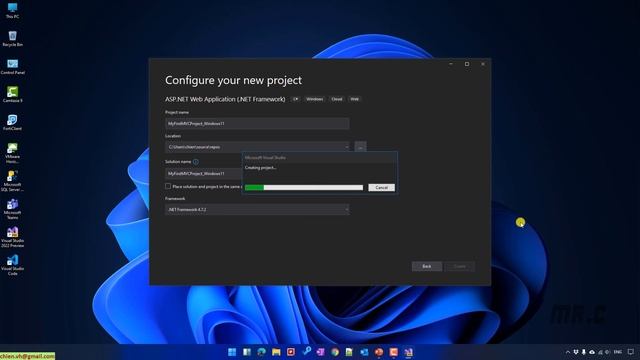This screenshot has height=360, width=640.
Task: Expand the Framework dropdown
Action: [x=347, y=209]
